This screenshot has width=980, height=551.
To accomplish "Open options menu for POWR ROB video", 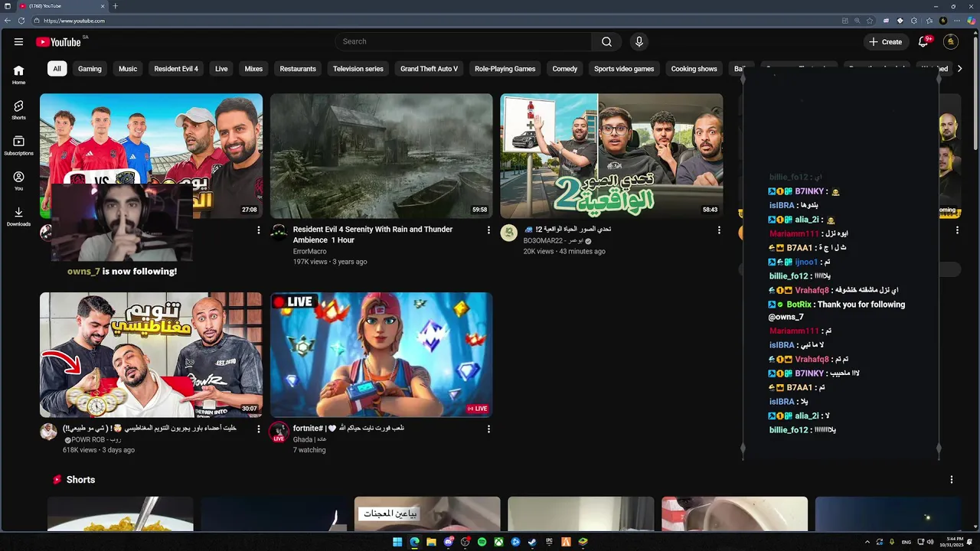I will [x=258, y=429].
